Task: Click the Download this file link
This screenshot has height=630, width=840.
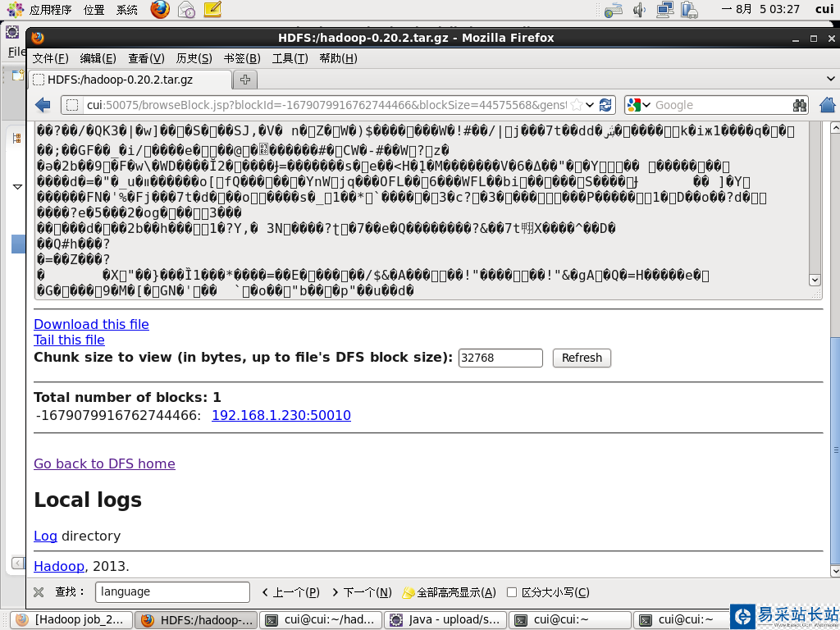Action: coord(92,324)
